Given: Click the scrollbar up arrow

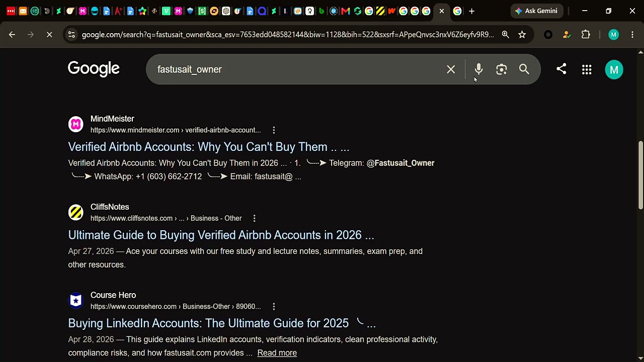Looking at the screenshot, I should [640, 52].
